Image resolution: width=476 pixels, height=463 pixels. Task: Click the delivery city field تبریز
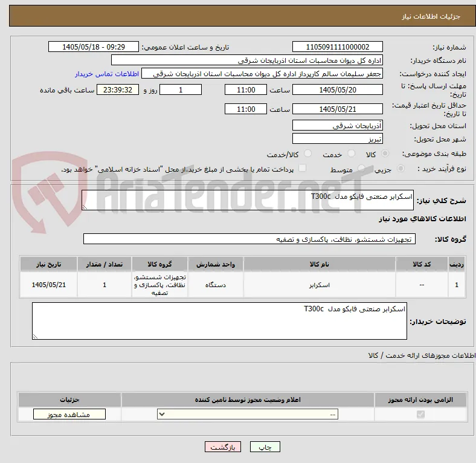337,138
